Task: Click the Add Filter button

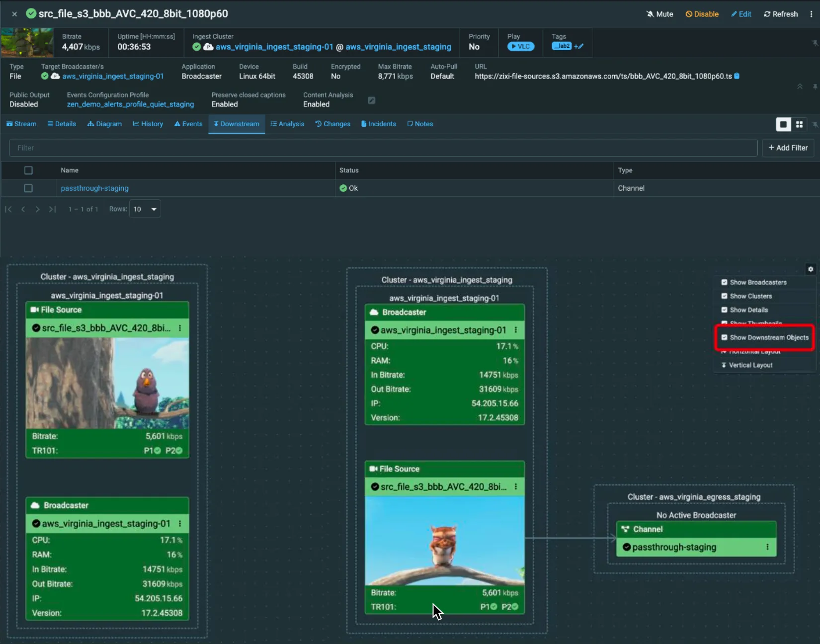Action: pos(788,148)
